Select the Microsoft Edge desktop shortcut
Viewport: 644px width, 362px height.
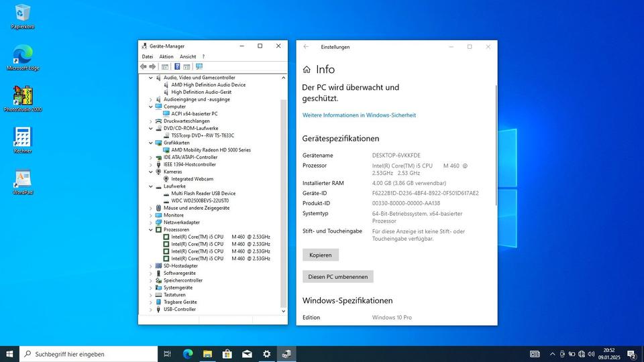tap(23, 58)
